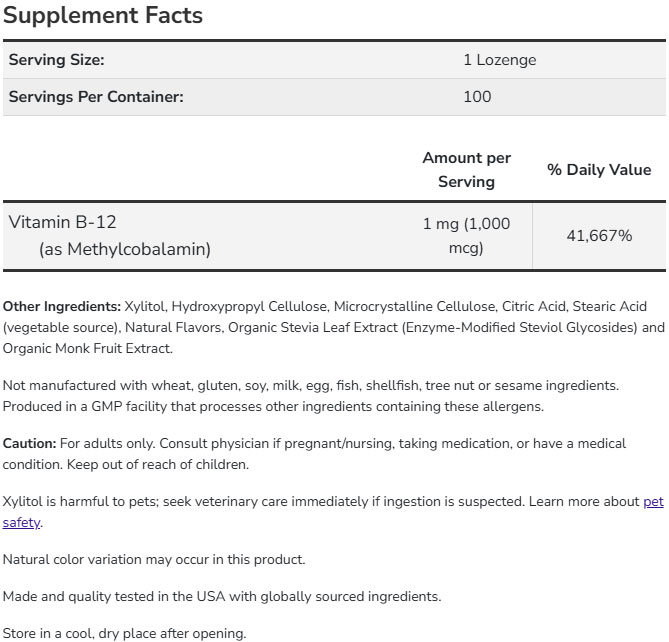The height and width of the screenshot is (642, 669).
Task: Click the Made and quality tested sentence
Action: tap(221, 596)
